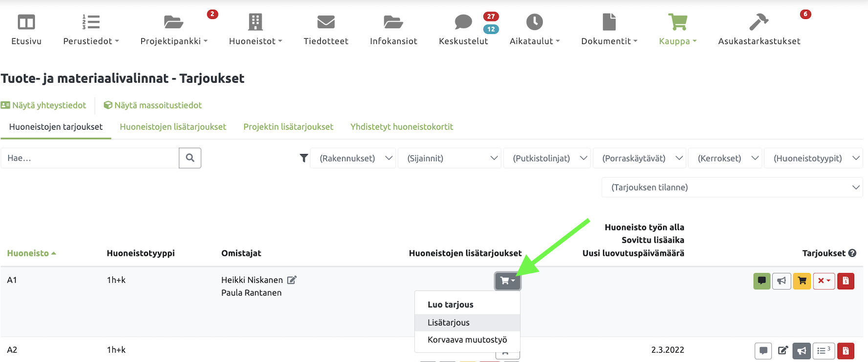Click the Näytä massoitustiedot link
The width and height of the screenshot is (868, 362).
click(153, 105)
